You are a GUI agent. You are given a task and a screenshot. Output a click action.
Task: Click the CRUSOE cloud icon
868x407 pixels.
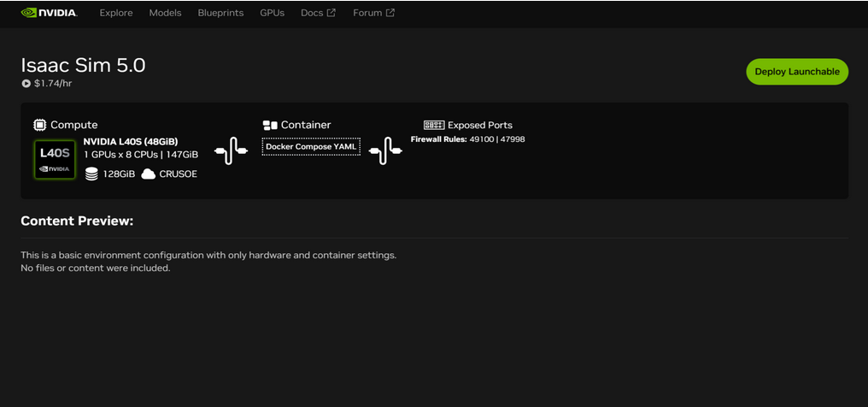(x=149, y=174)
